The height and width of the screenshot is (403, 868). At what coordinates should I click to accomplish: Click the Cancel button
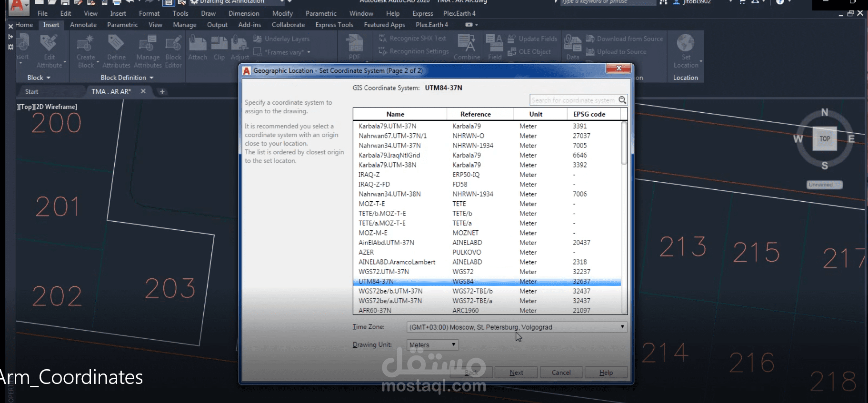click(561, 373)
